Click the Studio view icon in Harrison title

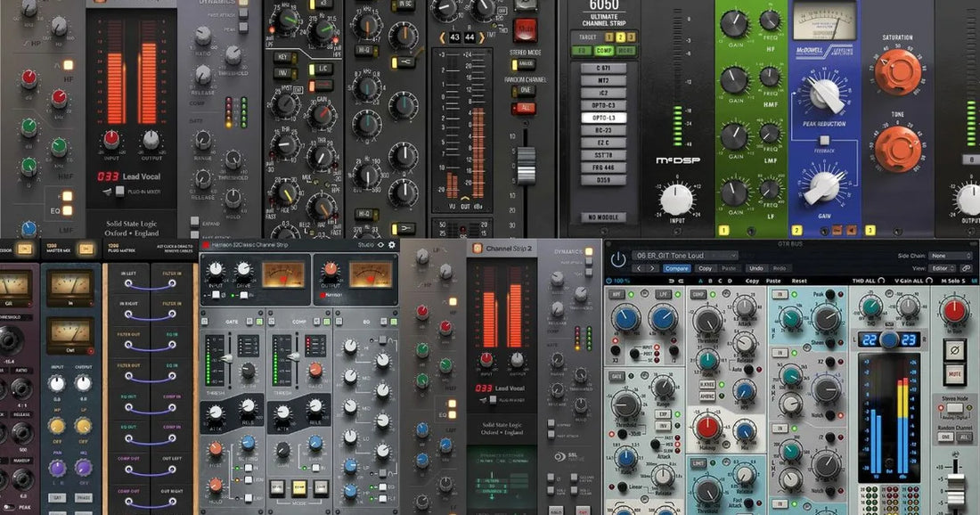pos(380,245)
